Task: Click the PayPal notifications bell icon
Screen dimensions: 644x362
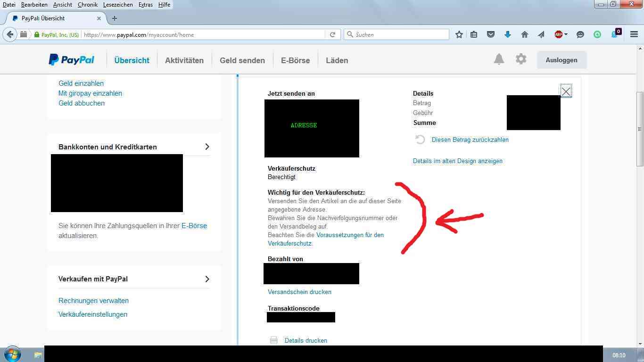Action: click(x=499, y=59)
